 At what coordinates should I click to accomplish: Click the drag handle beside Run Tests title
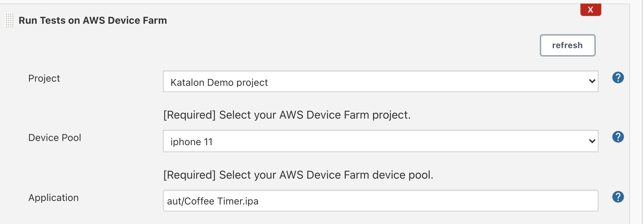click(x=9, y=20)
